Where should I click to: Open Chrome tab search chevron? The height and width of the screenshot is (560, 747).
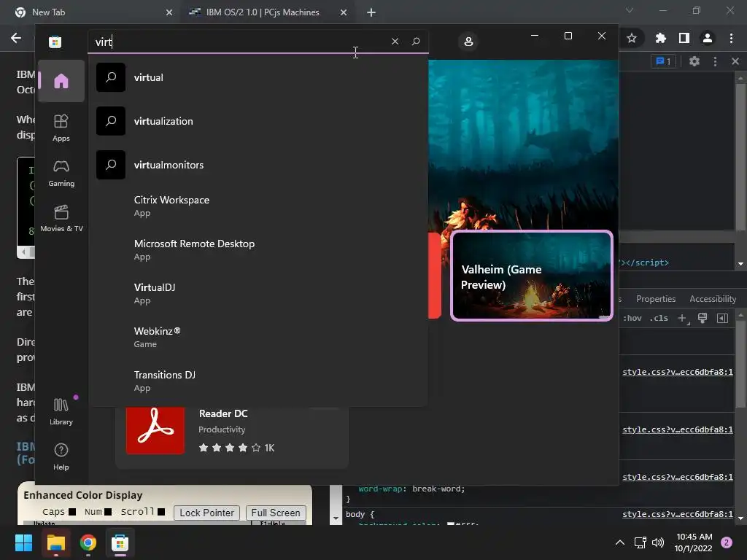pos(630,10)
